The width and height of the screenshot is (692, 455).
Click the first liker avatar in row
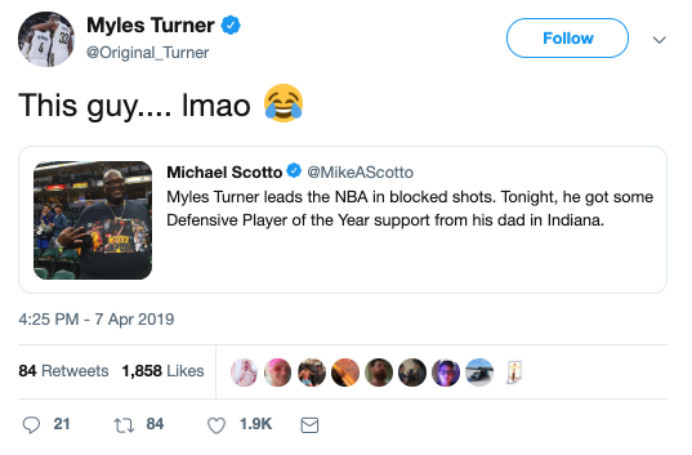click(x=244, y=372)
